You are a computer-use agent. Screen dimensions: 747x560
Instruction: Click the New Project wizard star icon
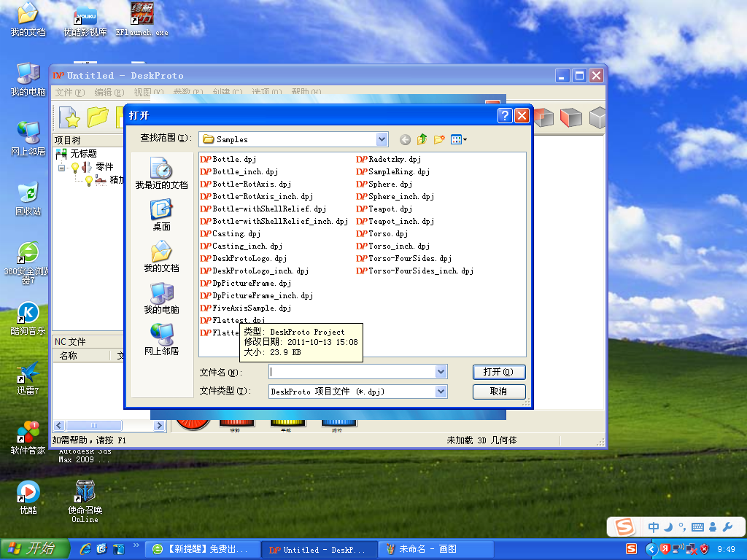(x=69, y=117)
